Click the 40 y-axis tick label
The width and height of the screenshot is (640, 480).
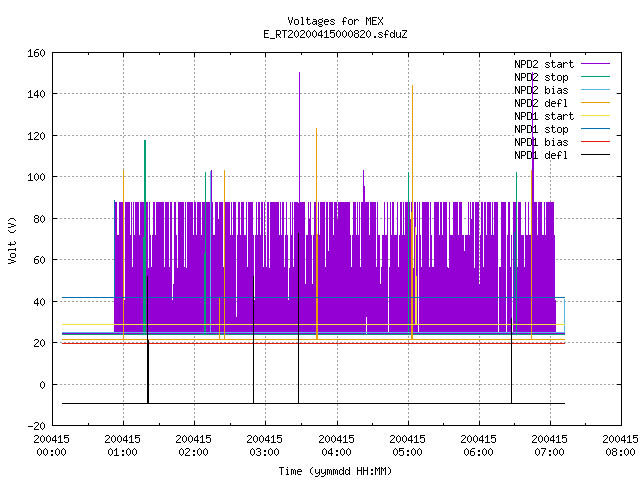point(39,302)
